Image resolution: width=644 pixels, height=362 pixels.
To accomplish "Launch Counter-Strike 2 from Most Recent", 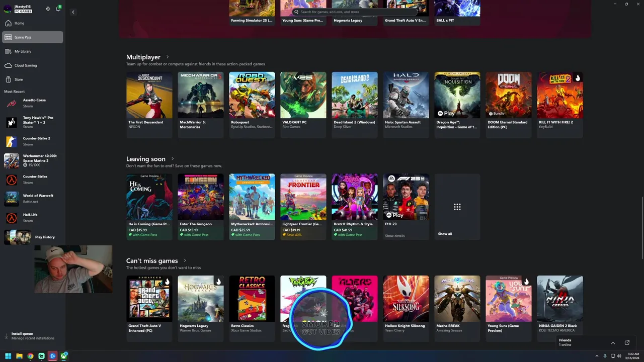I will coord(32,141).
